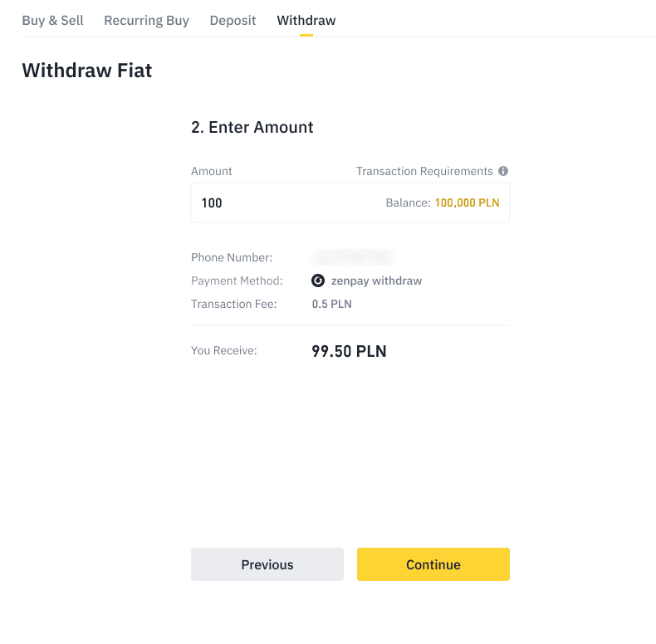Click the zenpay logo icon
656x644 pixels.
tap(318, 281)
